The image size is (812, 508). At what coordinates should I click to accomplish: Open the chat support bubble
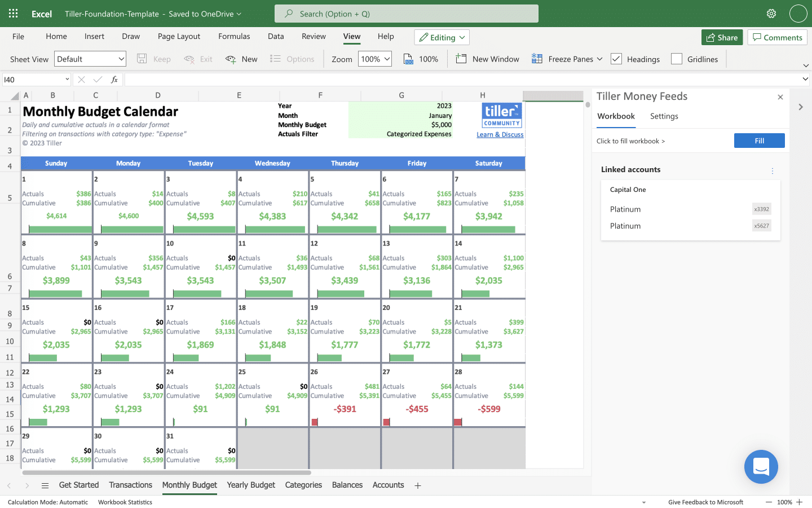tap(761, 467)
